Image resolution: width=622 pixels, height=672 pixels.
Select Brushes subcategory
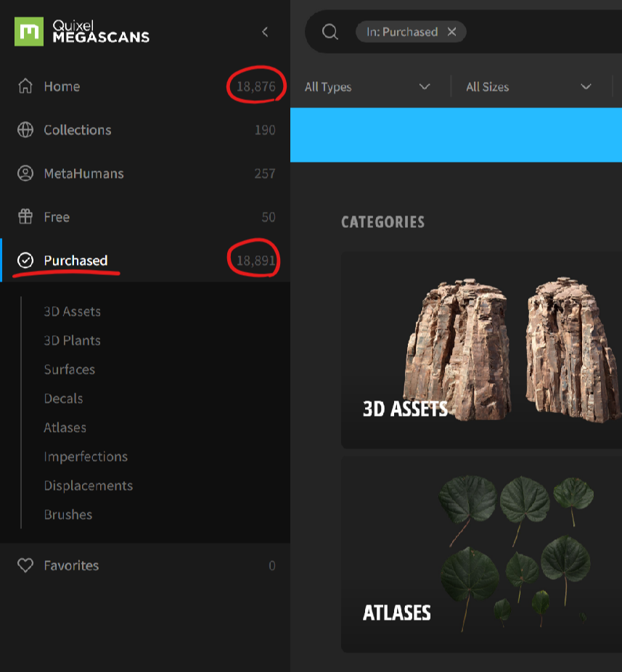(x=67, y=515)
